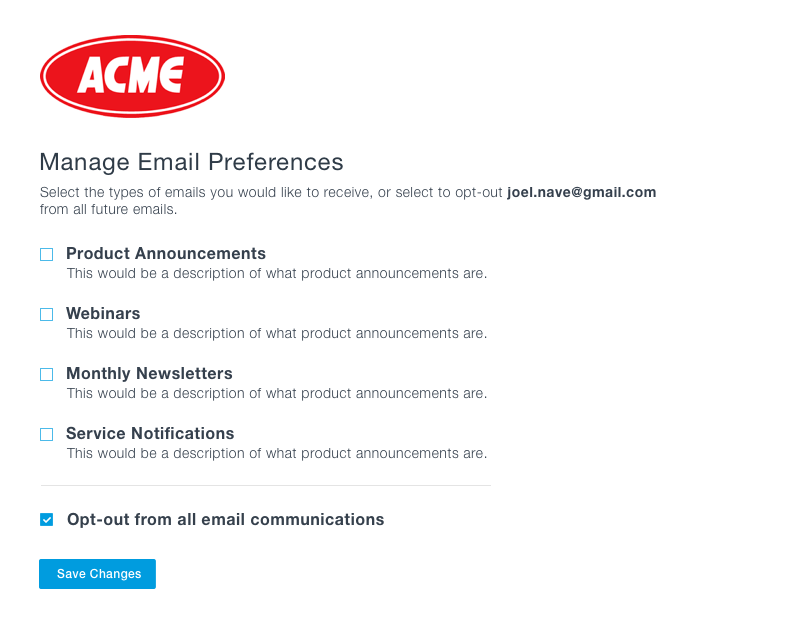
Task: Click the red ACME logo
Action: coord(132,76)
